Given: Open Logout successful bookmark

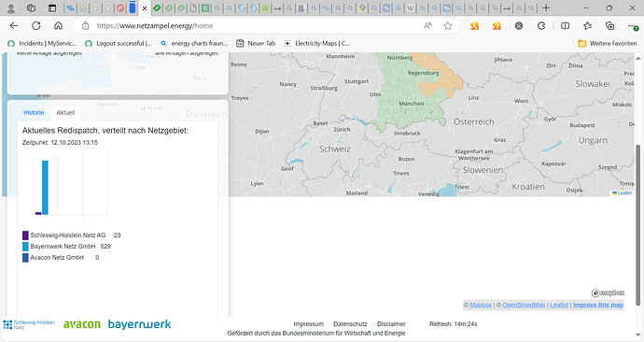Looking at the screenshot, I should (x=118, y=43).
